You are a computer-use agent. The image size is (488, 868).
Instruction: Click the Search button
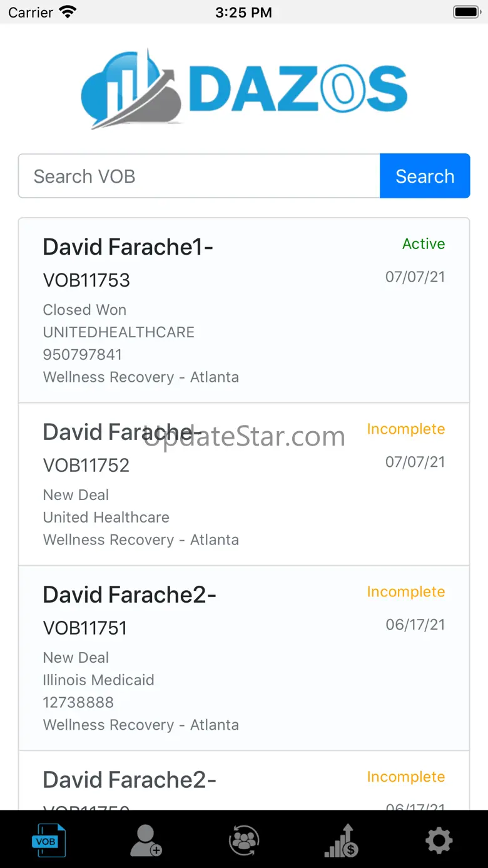point(425,176)
